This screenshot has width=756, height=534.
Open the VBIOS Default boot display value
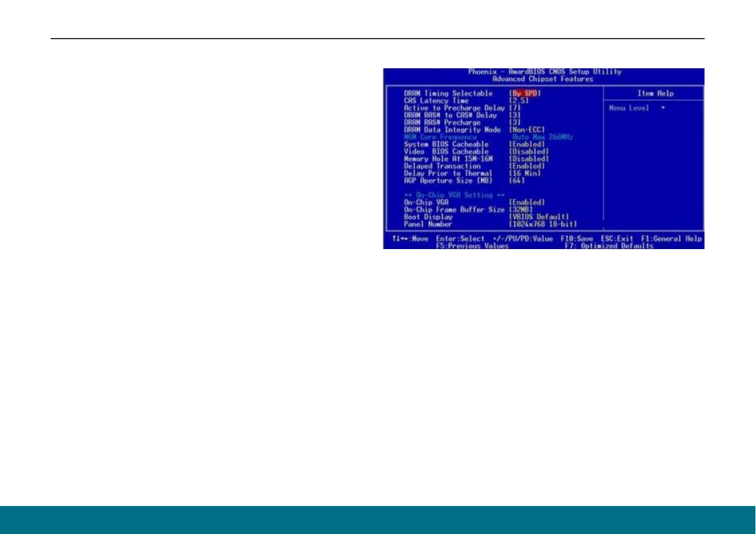[x=539, y=217]
